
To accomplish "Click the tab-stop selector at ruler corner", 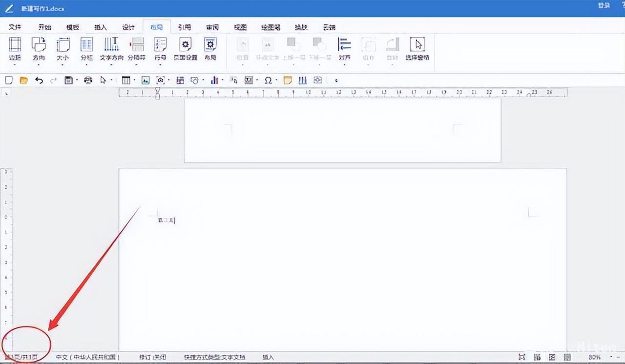I will pos(6,93).
